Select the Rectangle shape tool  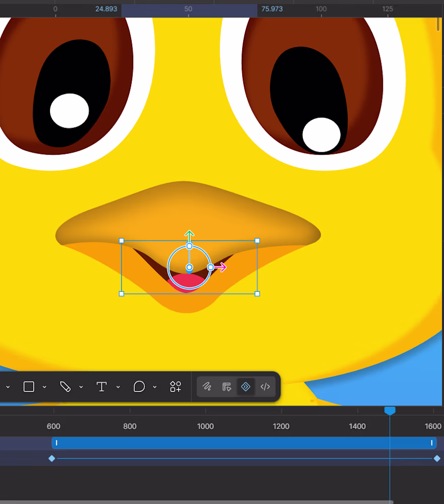click(29, 387)
